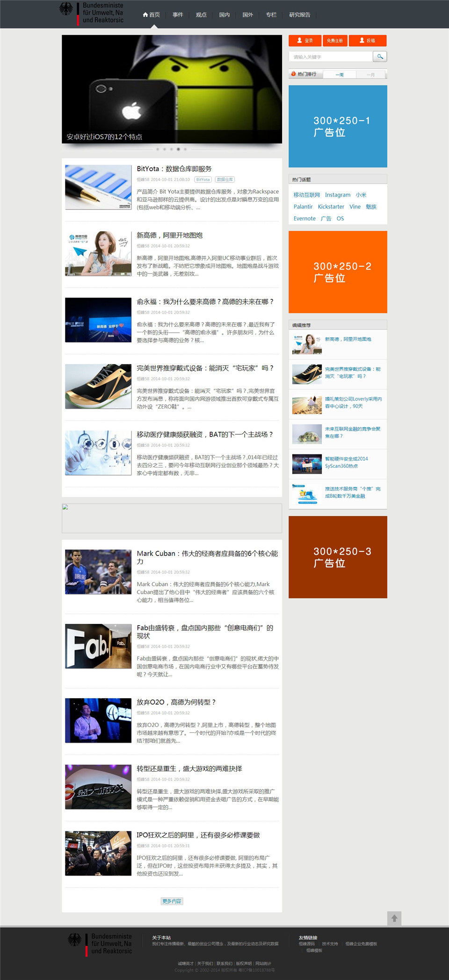Click the back-to-top arrow icon
449x980 pixels.
click(394, 918)
